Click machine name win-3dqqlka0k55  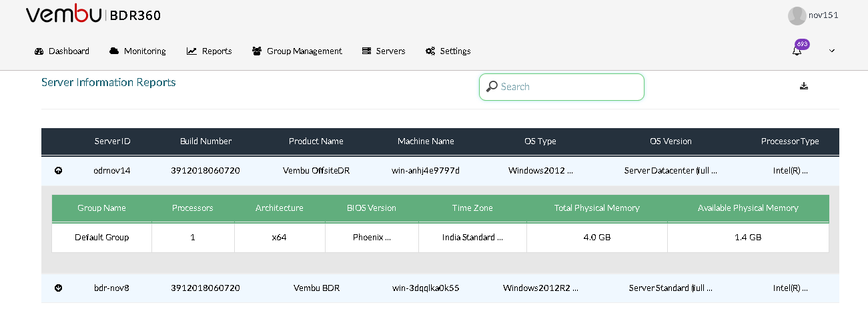426,288
